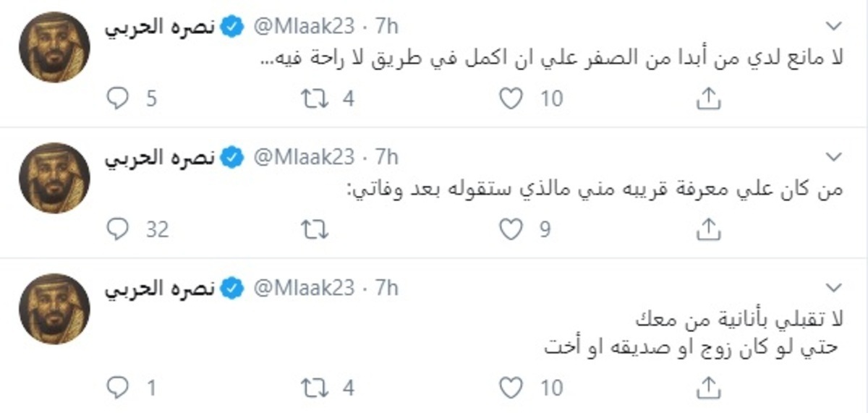Open the 7h timestamp of the third tweet
This screenshot has height=413, width=868.
[x=386, y=288]
